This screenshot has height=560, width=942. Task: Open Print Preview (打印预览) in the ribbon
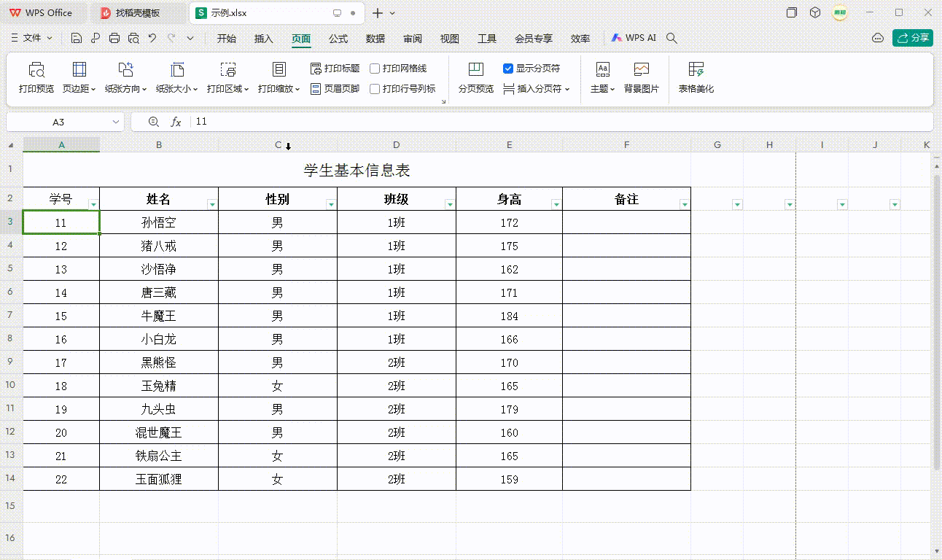click(x=36, y=78)
